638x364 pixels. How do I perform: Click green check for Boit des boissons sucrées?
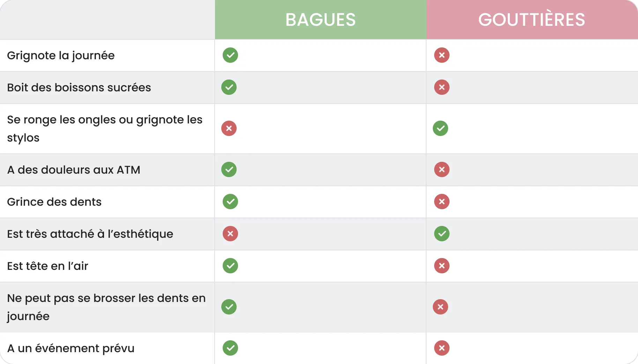click(229, 87)
